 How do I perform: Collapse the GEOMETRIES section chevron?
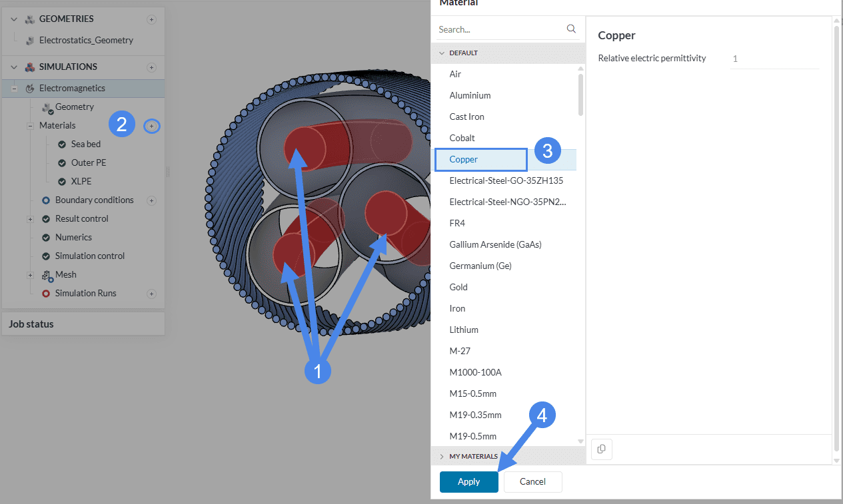click(14, 19)
